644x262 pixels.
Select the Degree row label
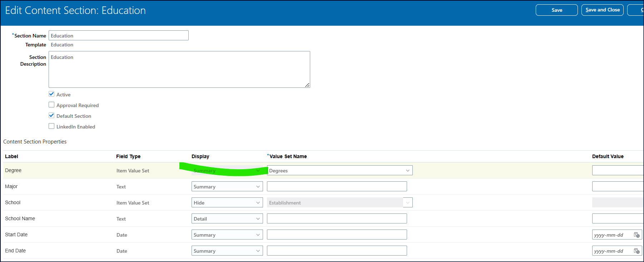(x=13, y=170)
